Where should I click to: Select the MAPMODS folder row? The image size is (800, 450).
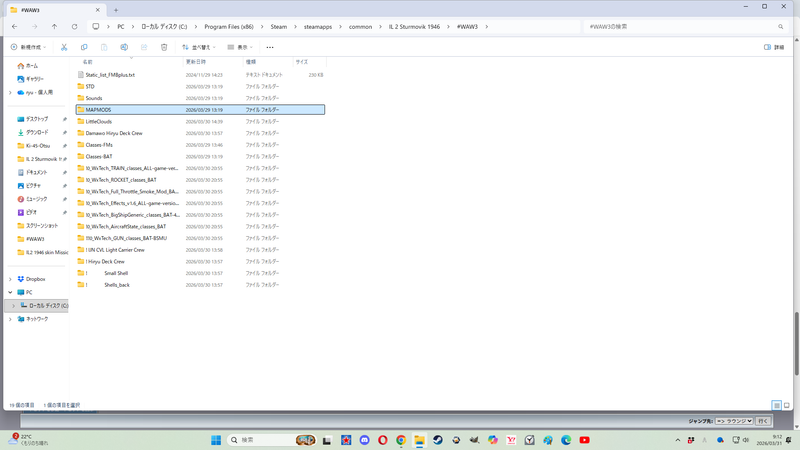(201, 110)
